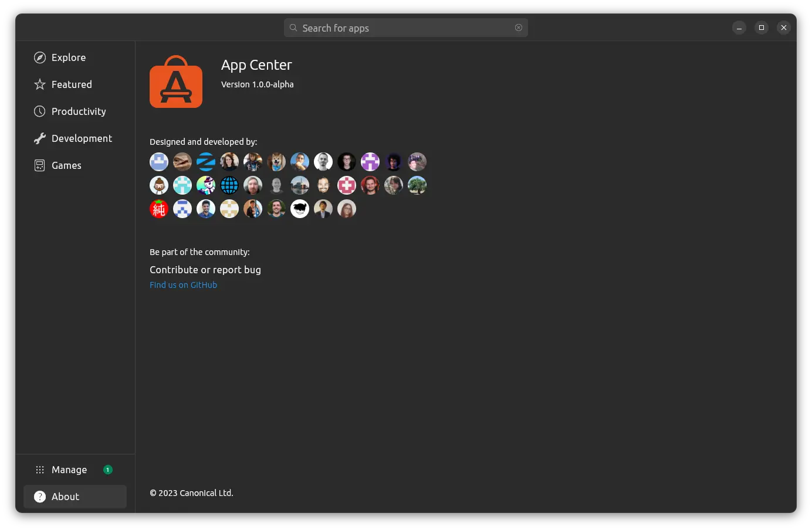
Task: Open the pink cross identicon avatar
Action: [x=347, y=185]
